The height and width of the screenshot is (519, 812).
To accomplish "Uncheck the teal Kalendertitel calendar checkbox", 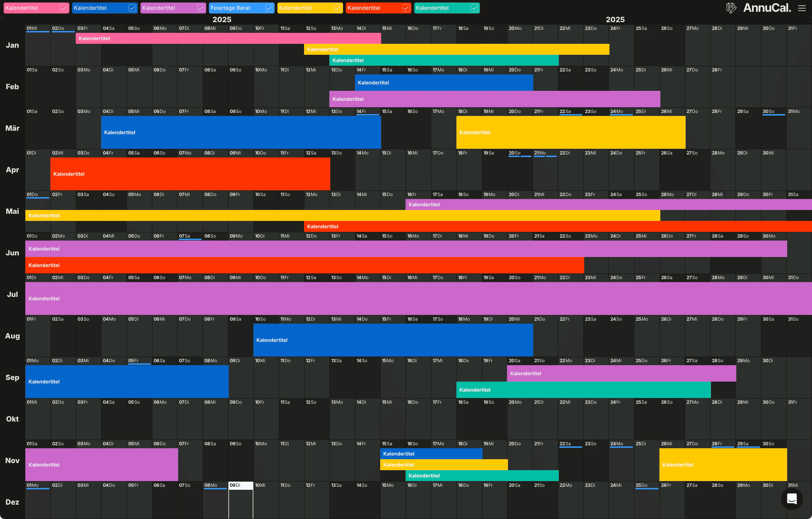I will 474,8.
